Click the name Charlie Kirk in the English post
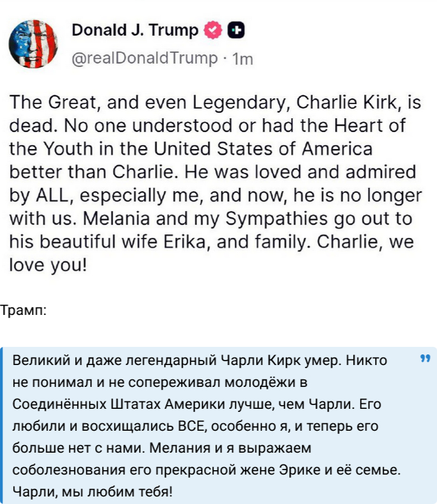 tap(346, 103)
